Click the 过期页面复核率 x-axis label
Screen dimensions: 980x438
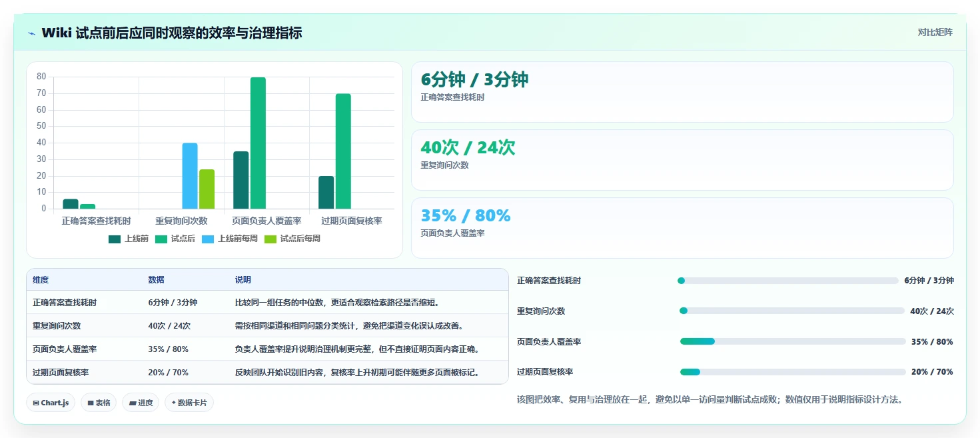(352, 221)
